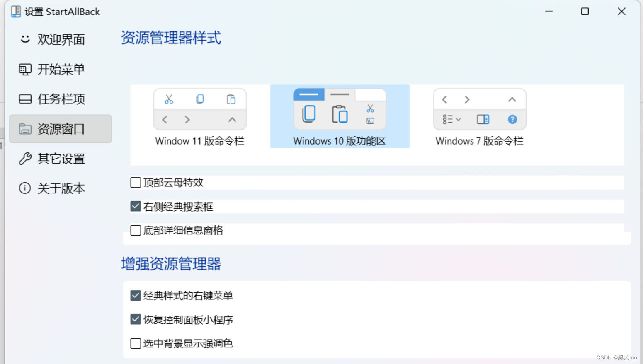Click the blue help icon in Windows 7 preview
The height and width of the screenshot is (364, 643).
[x=512, y=119]
